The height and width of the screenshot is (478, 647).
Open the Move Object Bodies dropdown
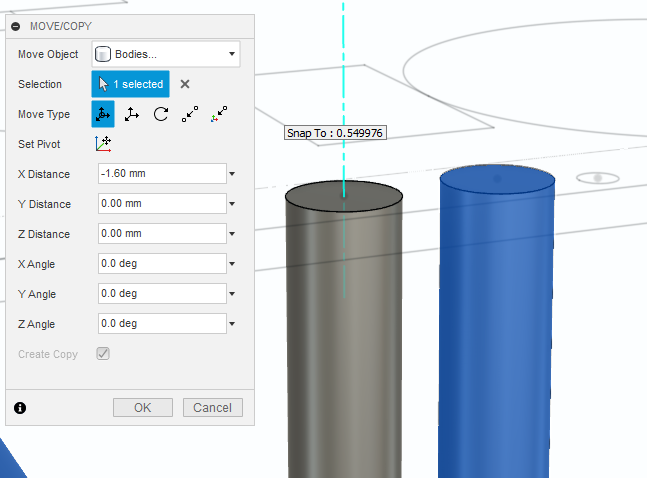[x=166, y=54]
